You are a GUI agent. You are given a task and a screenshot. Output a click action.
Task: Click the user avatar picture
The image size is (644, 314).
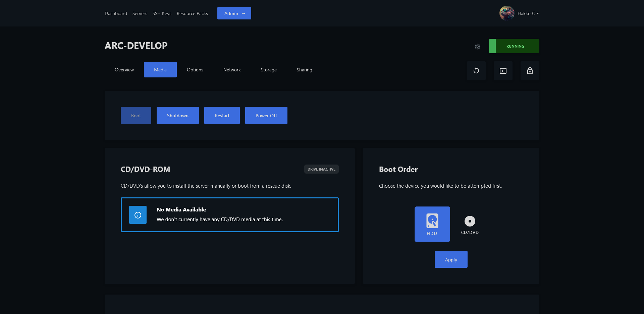(506, 13)
